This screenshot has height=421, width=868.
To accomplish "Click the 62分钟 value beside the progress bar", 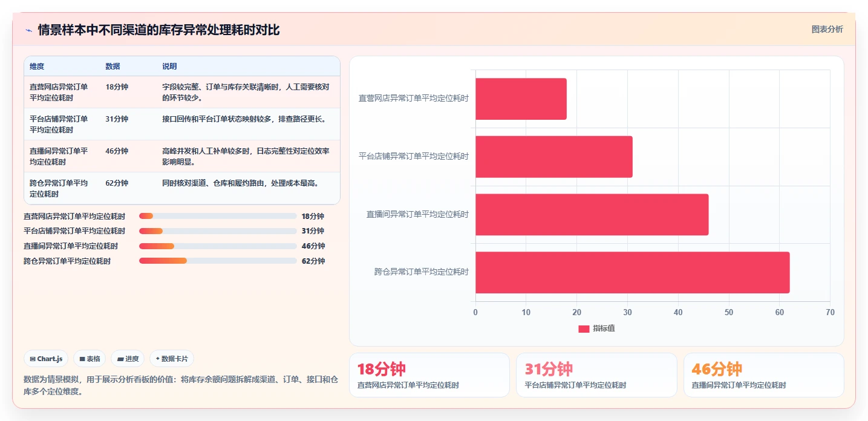I will pyautogui.click(x=313, y=261).
